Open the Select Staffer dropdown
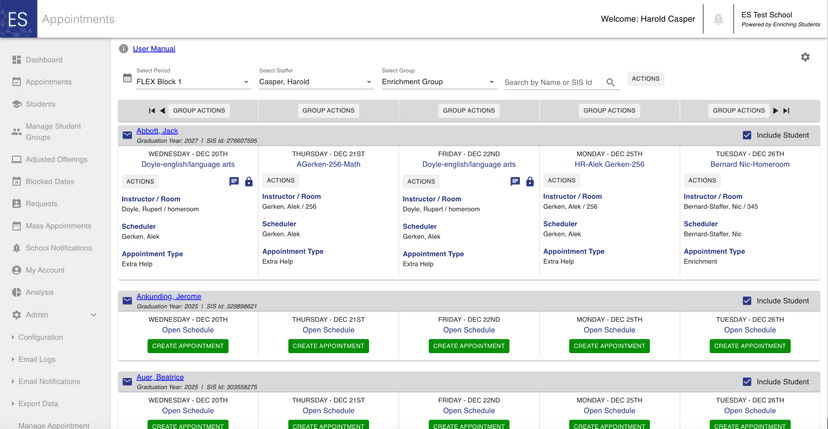Viewport: 828px width, 429px height. pos(316,82)
